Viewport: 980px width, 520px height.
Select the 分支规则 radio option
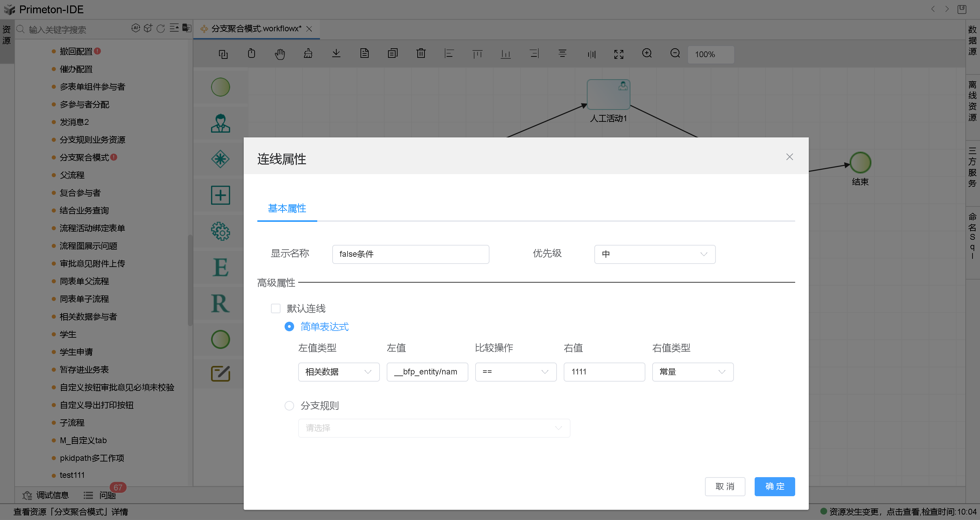(x=289, y=406)
